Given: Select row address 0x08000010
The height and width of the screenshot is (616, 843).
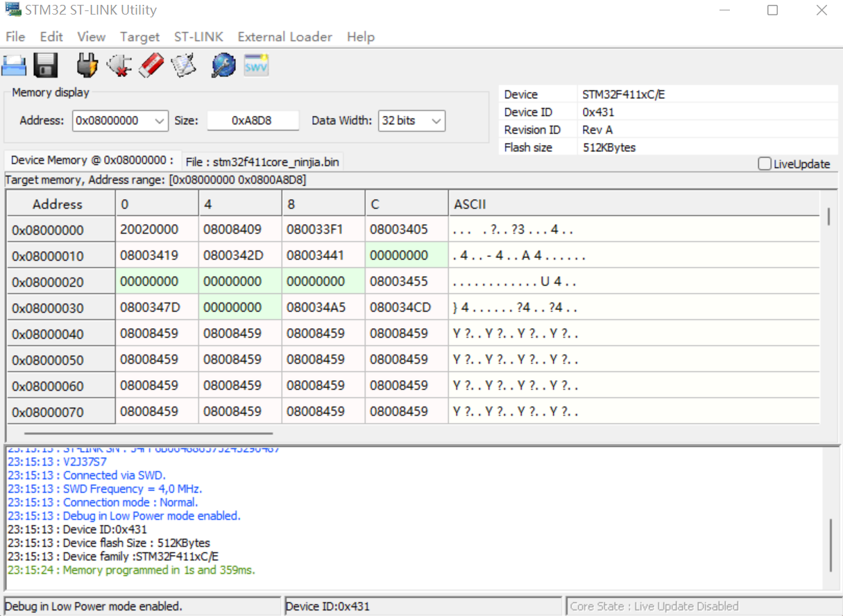Looking at the screenshot, I should (61, 256).
